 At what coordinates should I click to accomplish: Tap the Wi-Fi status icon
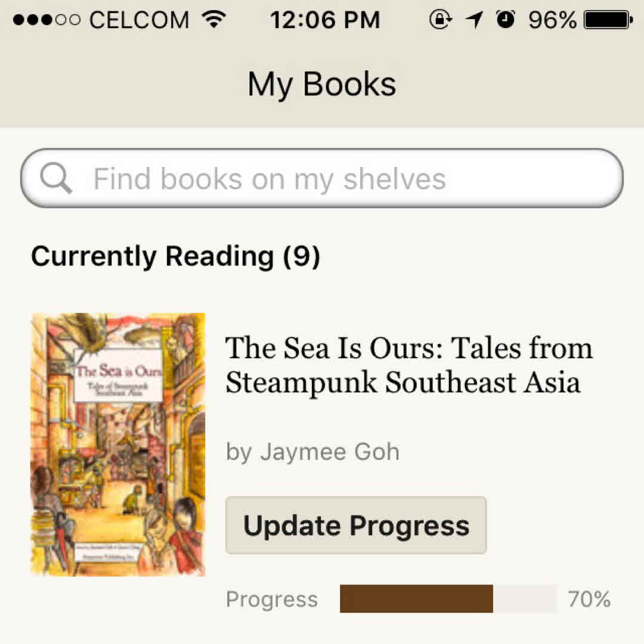click(213, 20)
